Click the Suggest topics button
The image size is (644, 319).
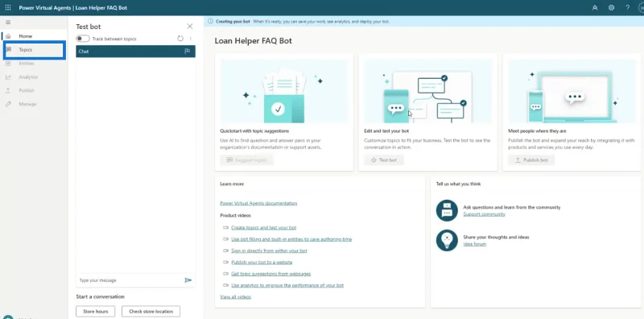click(x=246, y=160)
